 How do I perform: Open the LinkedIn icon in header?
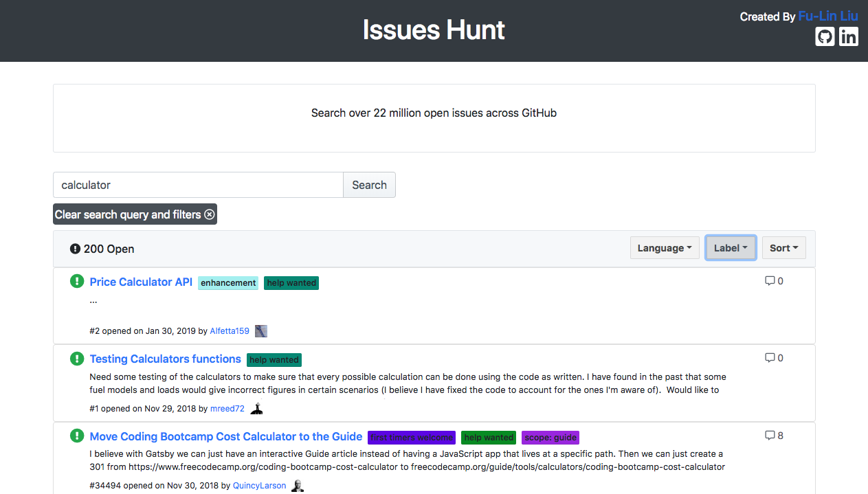pyautogui.click(x=849, y=36)
